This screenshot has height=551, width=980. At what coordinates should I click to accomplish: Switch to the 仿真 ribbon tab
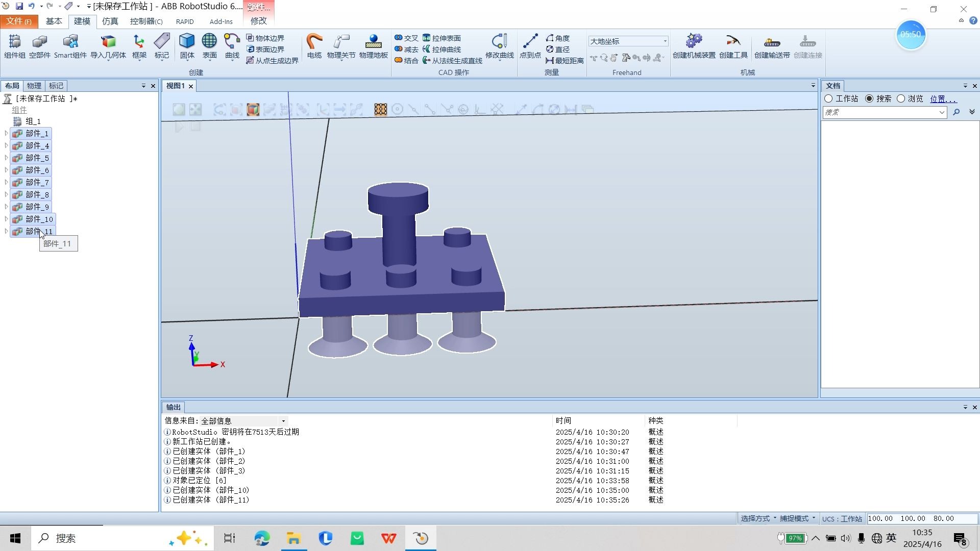point(110,21)
